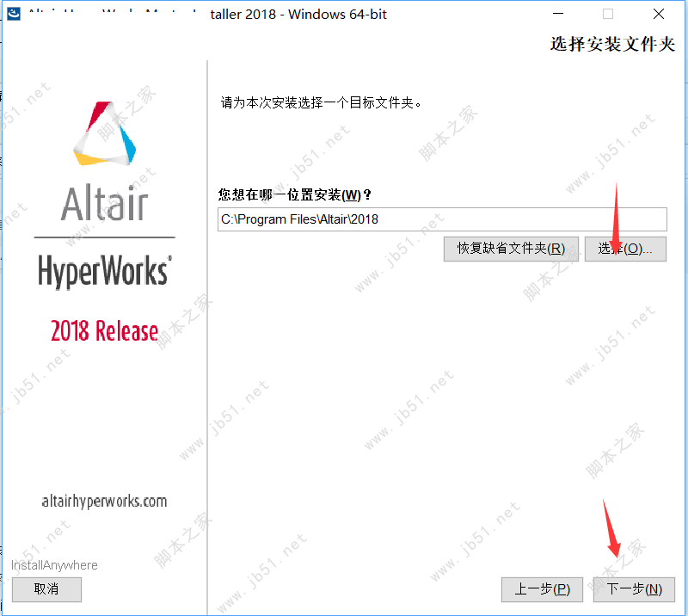This screenshot has width=688, height=616.
Task: Click the install path input field
Action: pyautogui.click(x=442, y=219)
